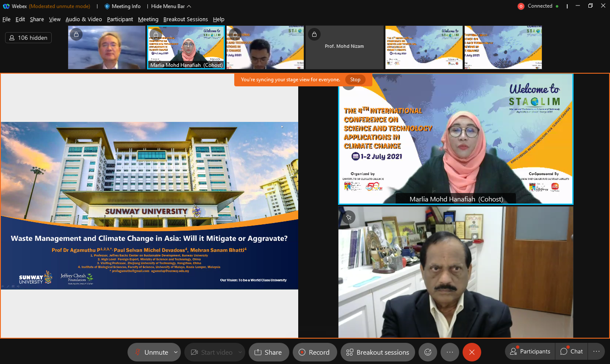Collapse menu bar with Hide Menu Bar
The image size is (610, 364).
pos(171,6)
